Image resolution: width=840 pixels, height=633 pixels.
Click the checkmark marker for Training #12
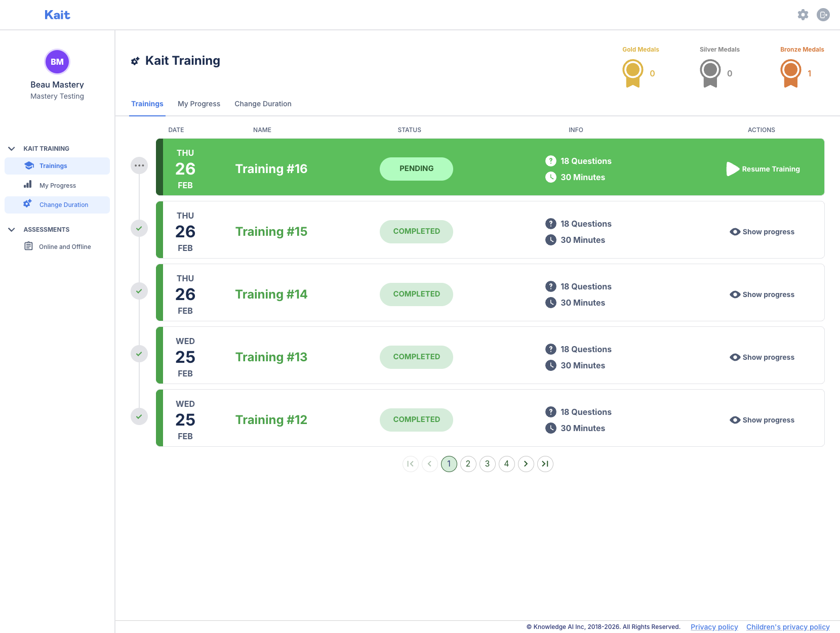pyautogui.click(x=139, y=416)
